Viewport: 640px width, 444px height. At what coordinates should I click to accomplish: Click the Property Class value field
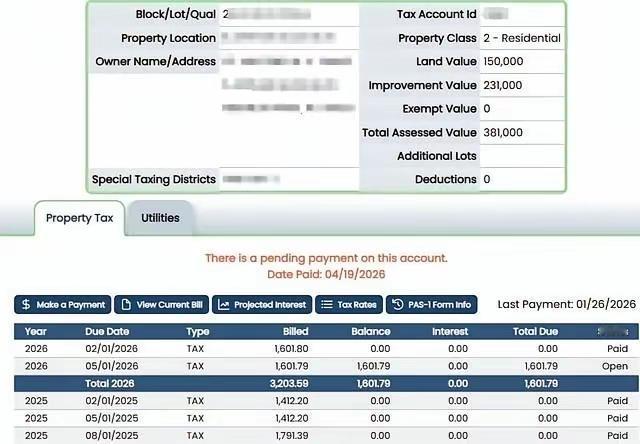(522, 38)
